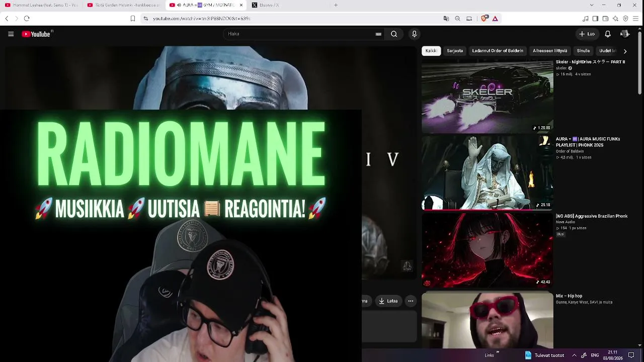Go forward with the browser forward arrow

point(16,19)
